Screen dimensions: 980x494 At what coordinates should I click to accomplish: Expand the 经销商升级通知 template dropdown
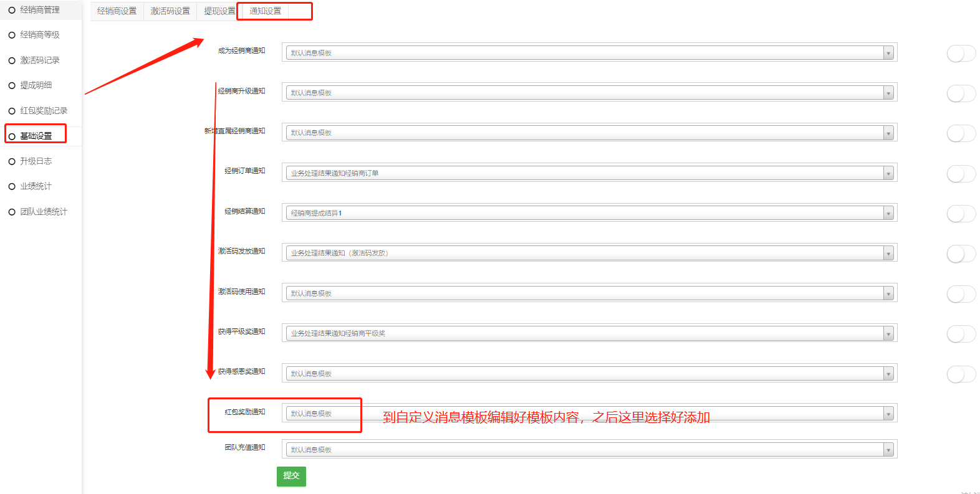(x=589, y=93)
